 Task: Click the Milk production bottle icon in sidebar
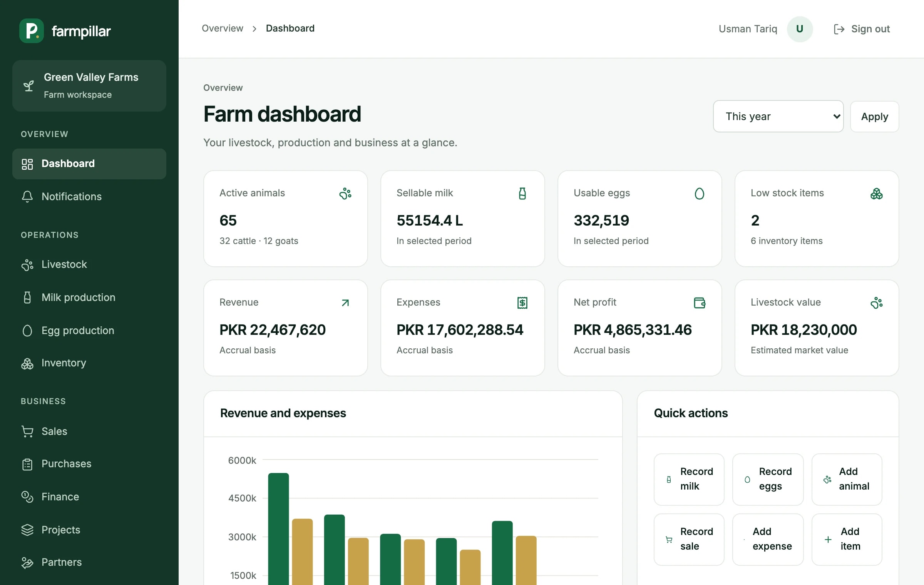click(27, 298)
